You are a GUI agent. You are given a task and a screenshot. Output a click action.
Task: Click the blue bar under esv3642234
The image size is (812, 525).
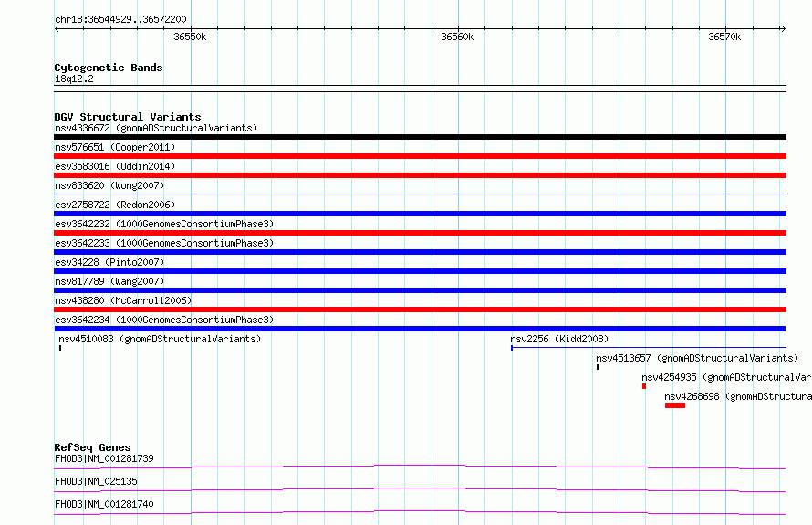pos(420,329)
